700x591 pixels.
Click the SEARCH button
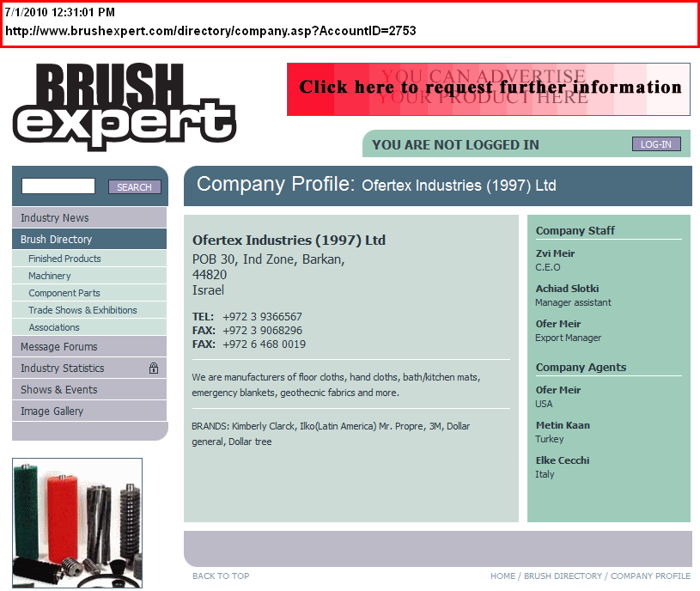point(134,187)
